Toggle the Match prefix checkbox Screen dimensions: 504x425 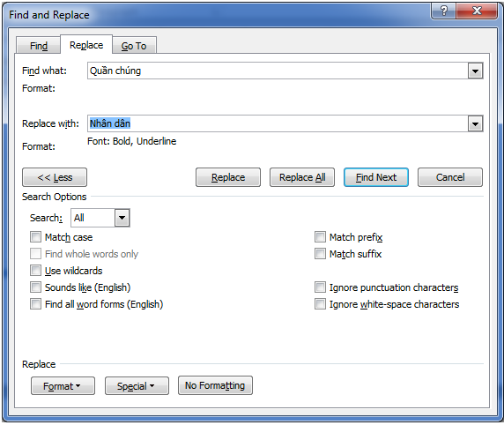tap(320, 237)
